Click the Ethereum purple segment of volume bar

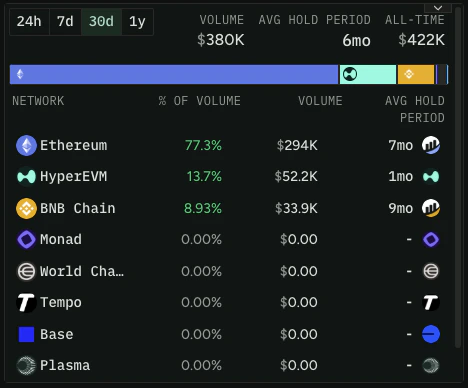tap(174, 74)
